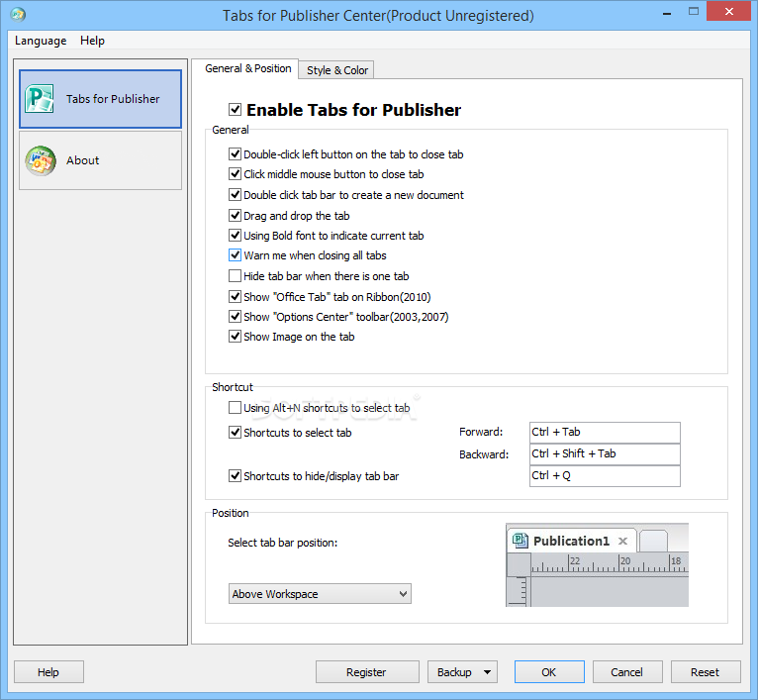Confirm settings with OK button
The image size is (758, 700).
click(x=549, y=672)
